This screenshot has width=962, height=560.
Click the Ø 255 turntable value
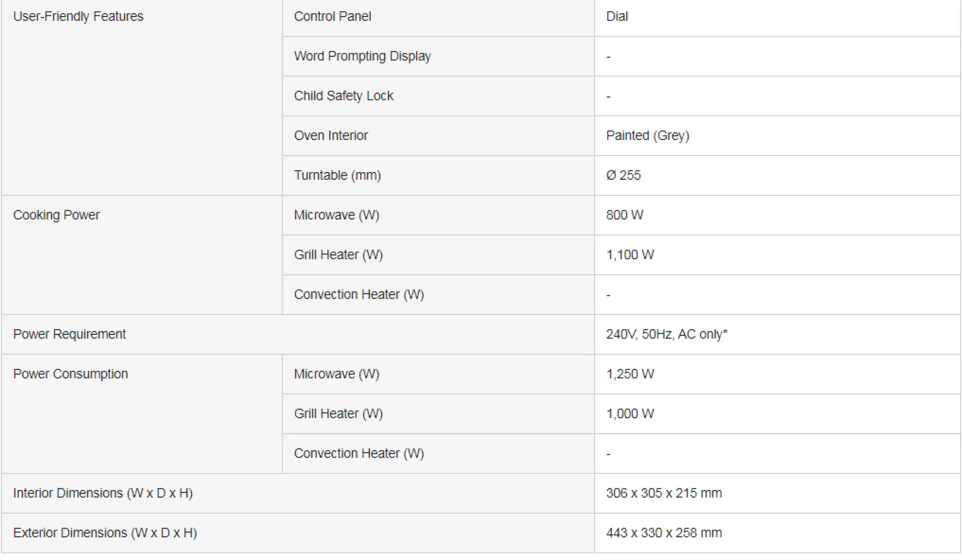624,175
